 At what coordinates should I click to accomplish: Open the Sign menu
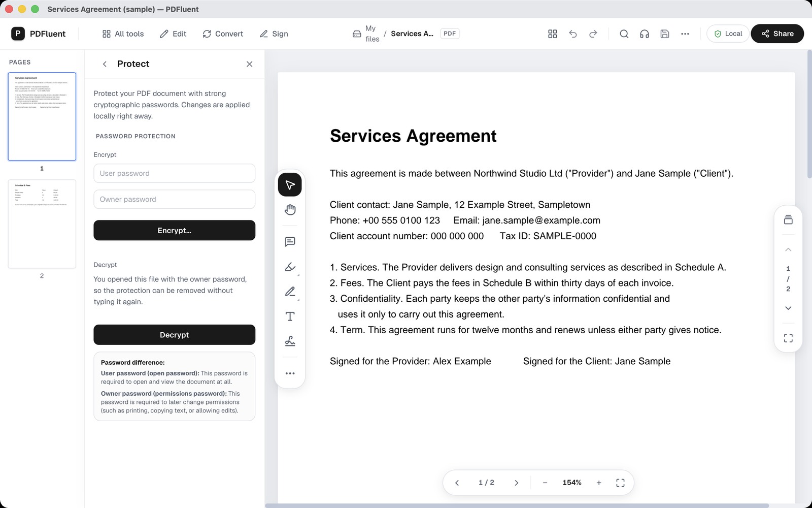[274, 34]
